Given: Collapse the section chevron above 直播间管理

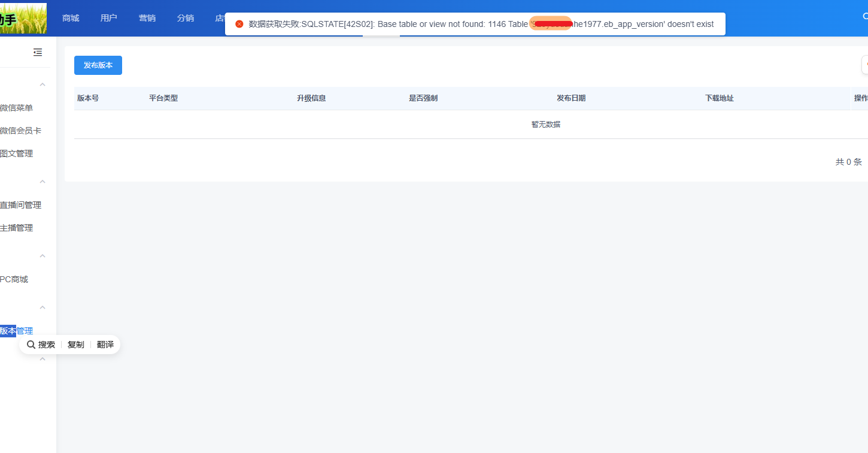Looking at the screenshot, I should [x=43, y=182].
